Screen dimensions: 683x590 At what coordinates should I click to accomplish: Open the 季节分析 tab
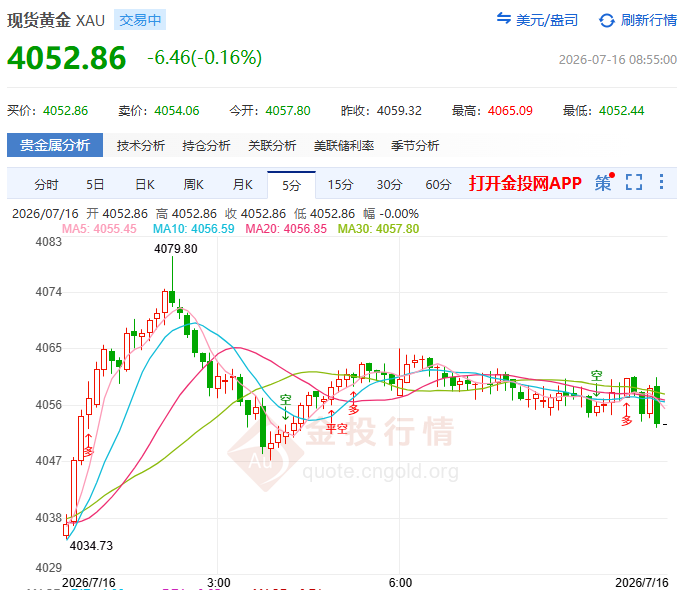click(415, 146)
